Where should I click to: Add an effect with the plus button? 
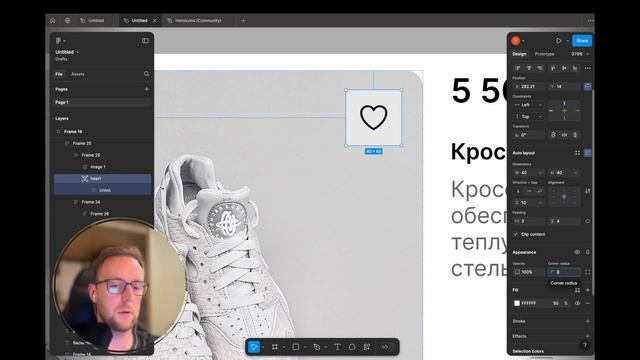588,336
